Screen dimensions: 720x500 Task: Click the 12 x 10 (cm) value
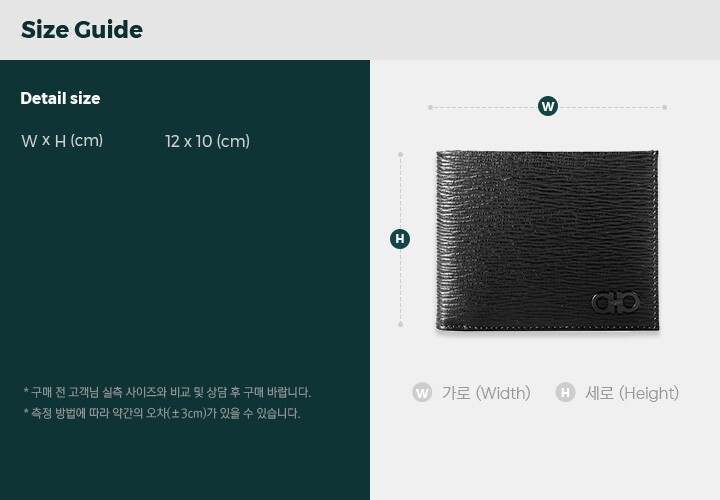207,141
